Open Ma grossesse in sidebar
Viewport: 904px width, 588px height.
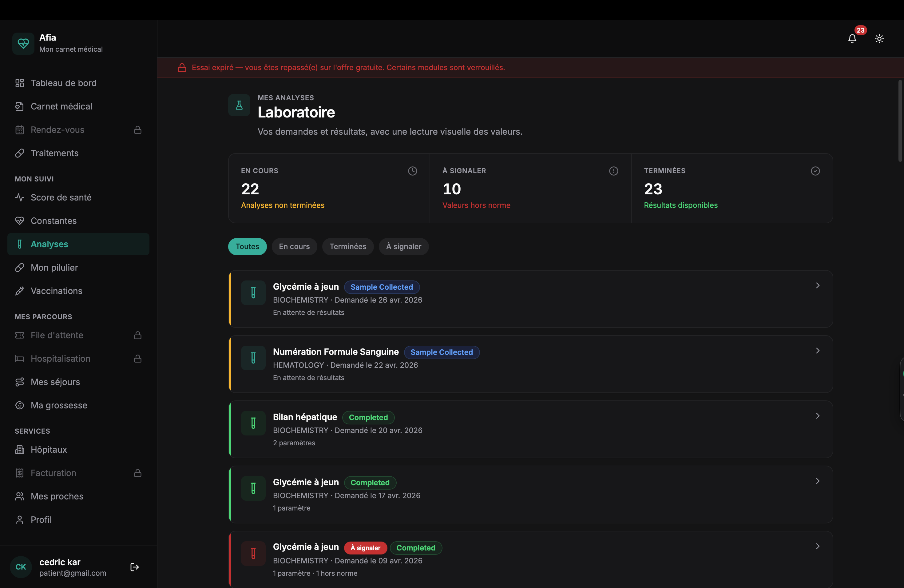click(x=78, y=405)
